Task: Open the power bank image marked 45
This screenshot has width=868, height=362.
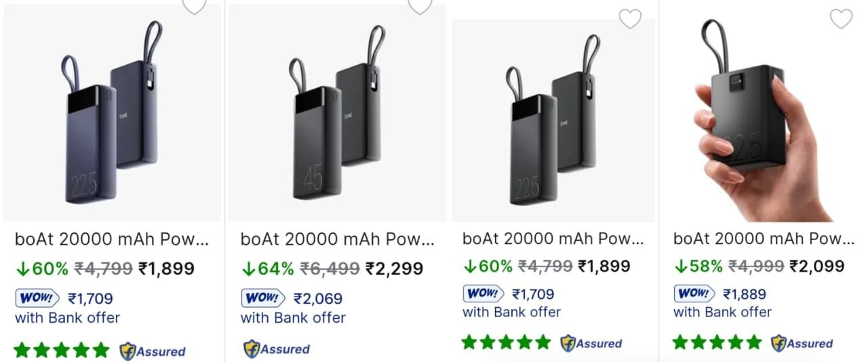Action: point(337,114)
